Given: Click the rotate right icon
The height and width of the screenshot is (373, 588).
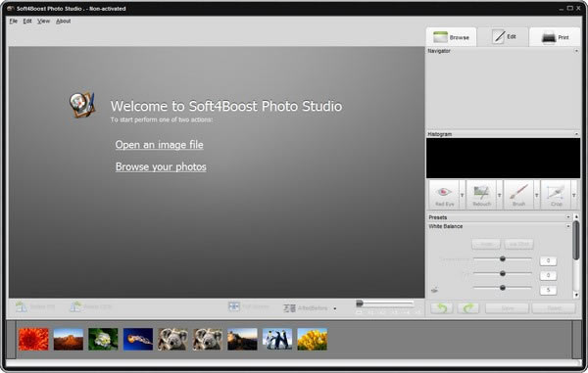Looking at the screenshot, I should [75, 306].
